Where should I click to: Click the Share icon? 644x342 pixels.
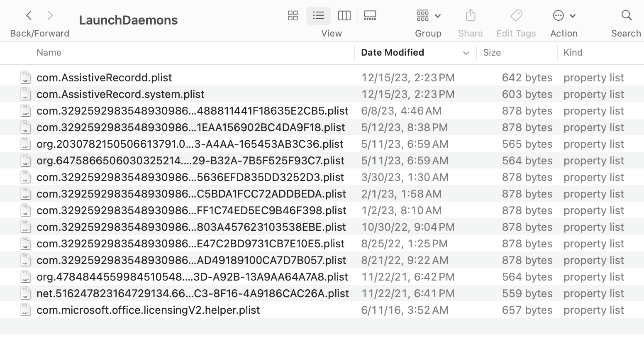470,16
